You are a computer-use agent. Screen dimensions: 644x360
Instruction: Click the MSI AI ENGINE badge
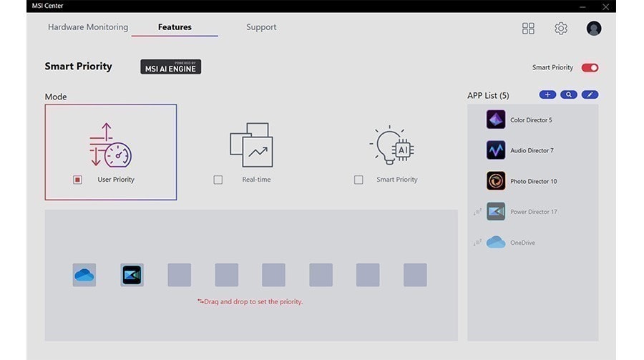(171, 67)
